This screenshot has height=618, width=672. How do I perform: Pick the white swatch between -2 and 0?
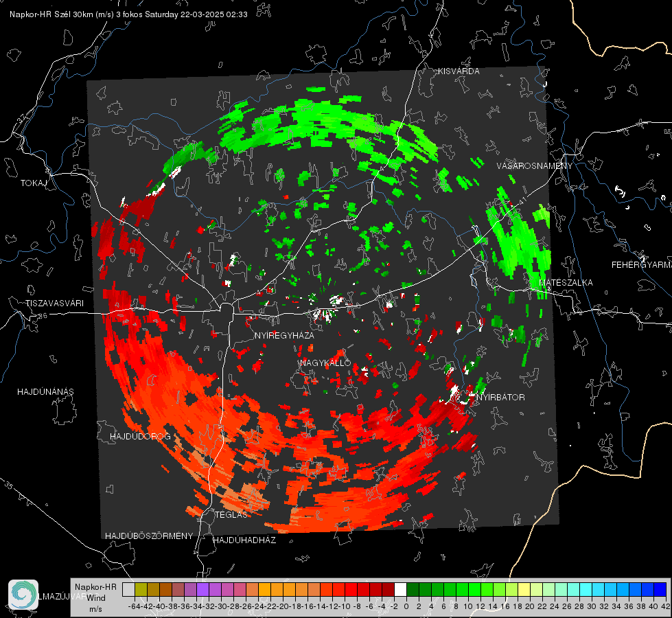click(x=400, y=589)
